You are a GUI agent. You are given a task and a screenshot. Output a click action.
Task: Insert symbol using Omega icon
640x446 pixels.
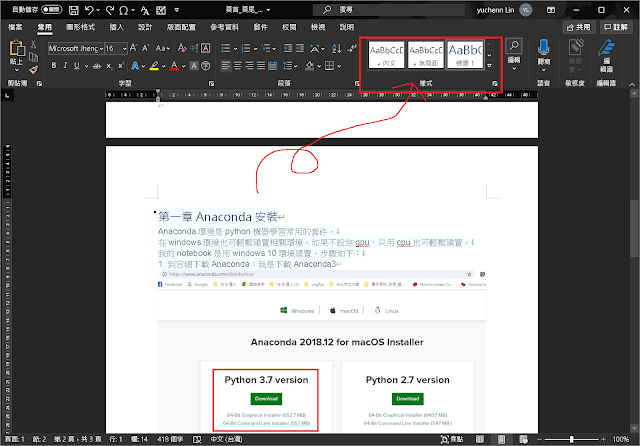124,10
